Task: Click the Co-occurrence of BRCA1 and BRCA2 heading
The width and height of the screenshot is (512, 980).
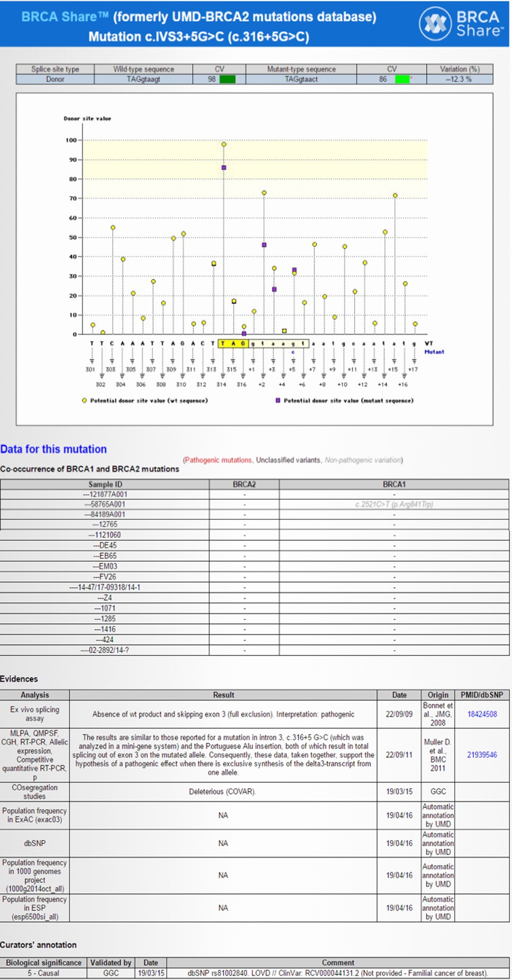Action: (89, 469)
